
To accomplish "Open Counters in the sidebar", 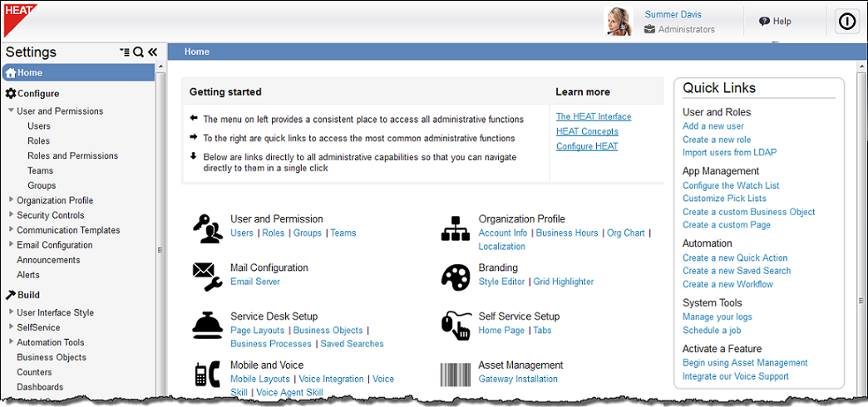I will pyautogui.click(x=34, y=372).
